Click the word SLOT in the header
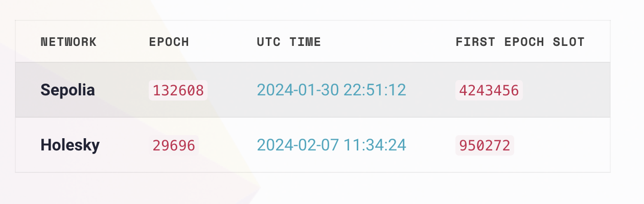 click(568, 42)
